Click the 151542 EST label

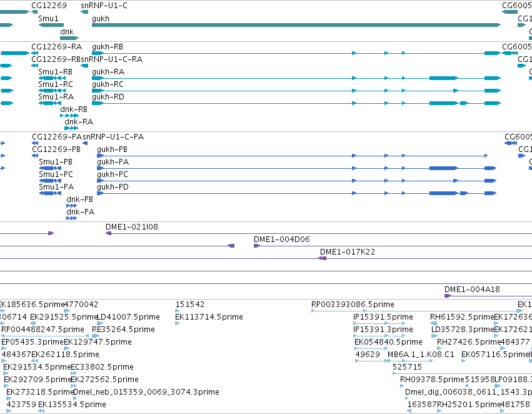190,305
